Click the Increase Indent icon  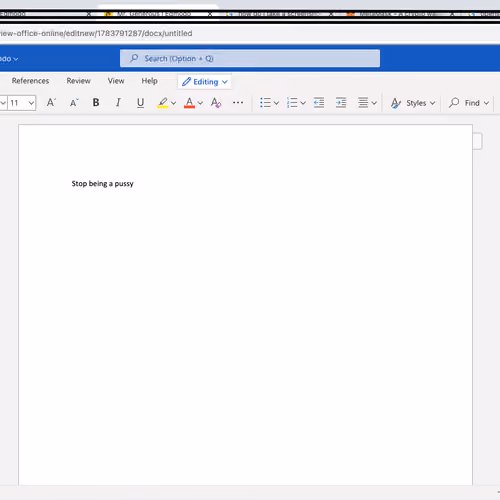pos(341,103)
